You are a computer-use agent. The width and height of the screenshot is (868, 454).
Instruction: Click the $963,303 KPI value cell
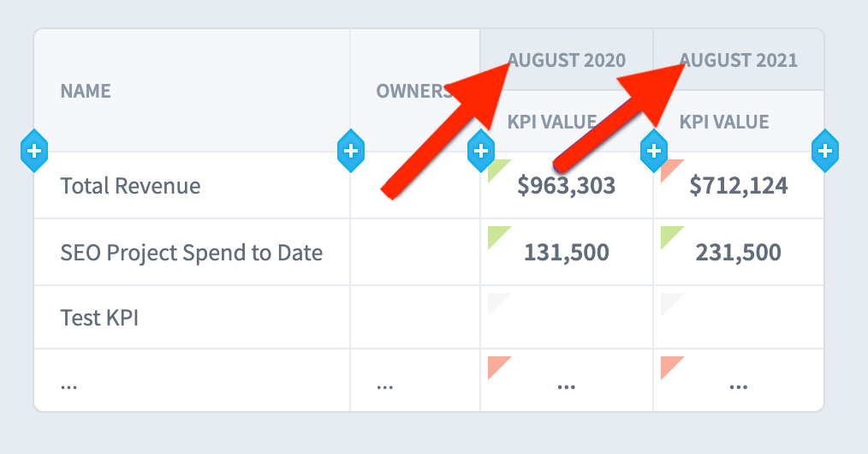567,186
